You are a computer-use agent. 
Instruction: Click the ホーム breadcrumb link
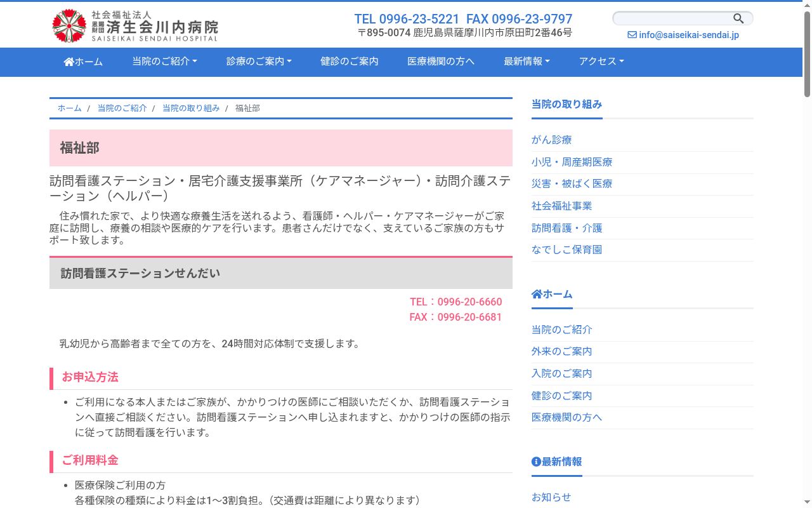pos(70,108)
